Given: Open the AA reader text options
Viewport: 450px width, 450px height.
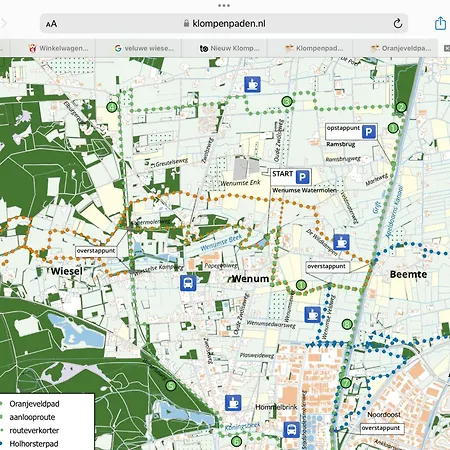Looking at the screenshot, I should (51, 24).
